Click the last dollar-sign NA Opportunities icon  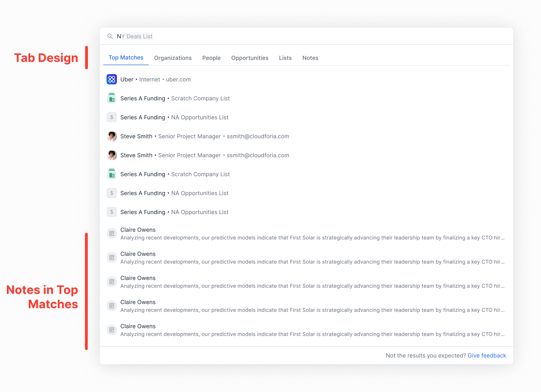tap(112, 212)
